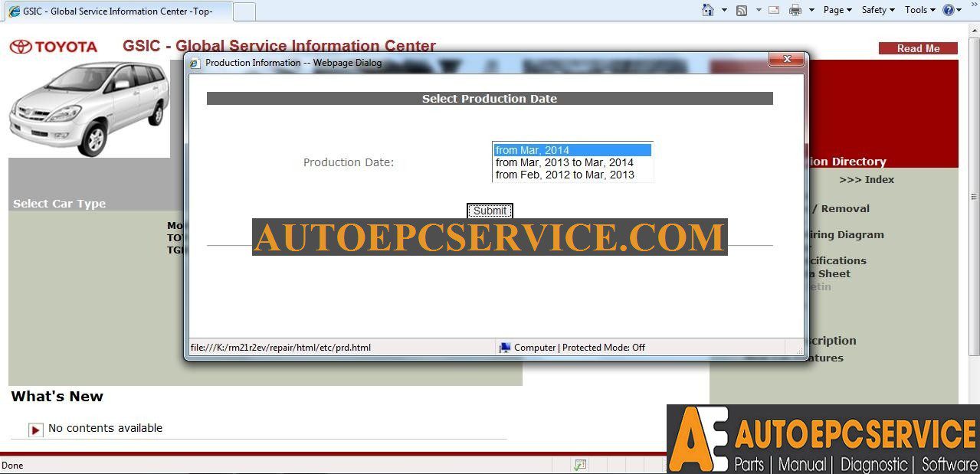Screen dimensions: 980x474
Task: Click the 'Select Production Date' header bar
Action: [490, 99]
